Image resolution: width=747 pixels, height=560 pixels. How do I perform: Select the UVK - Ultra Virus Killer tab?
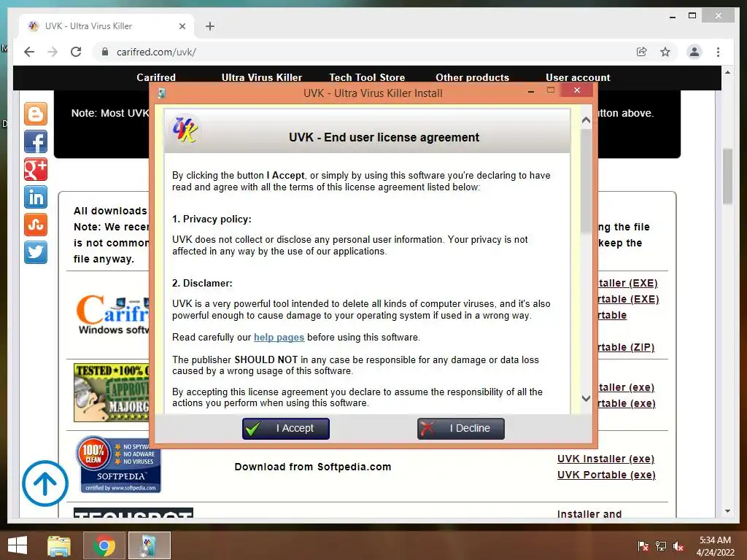pyautogui.click(x=106, y=26)
